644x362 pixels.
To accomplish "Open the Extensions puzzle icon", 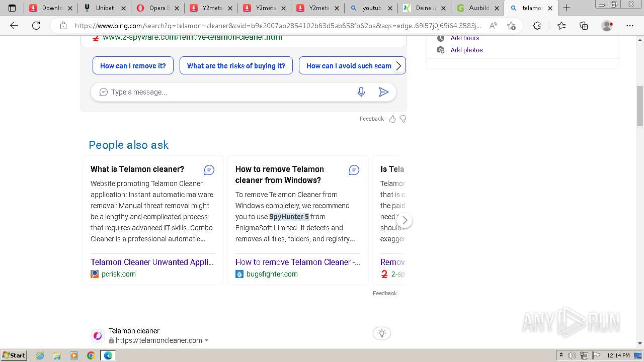I will pos(537,26).
